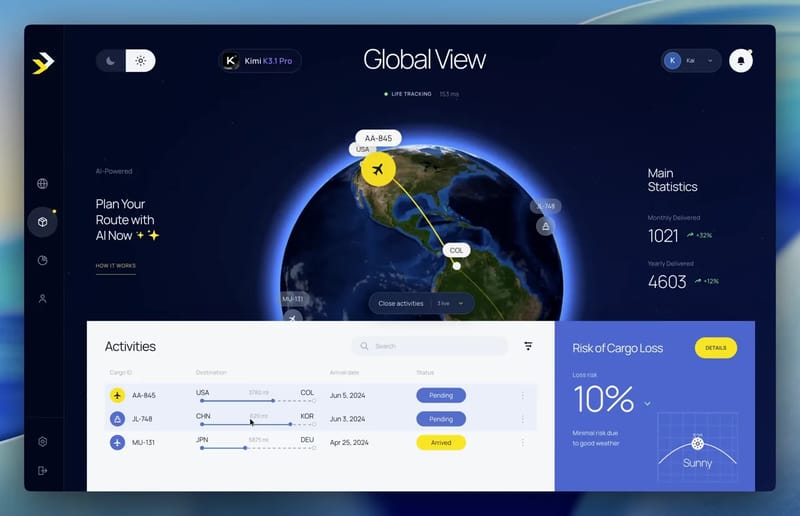Click the Yearly Delivered 4603 value

(667, 282)
